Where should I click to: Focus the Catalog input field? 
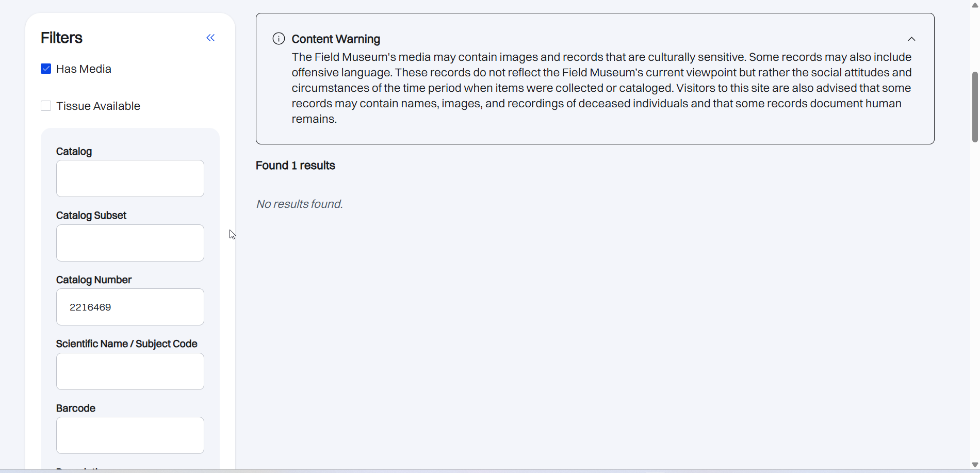click(130, 178)
